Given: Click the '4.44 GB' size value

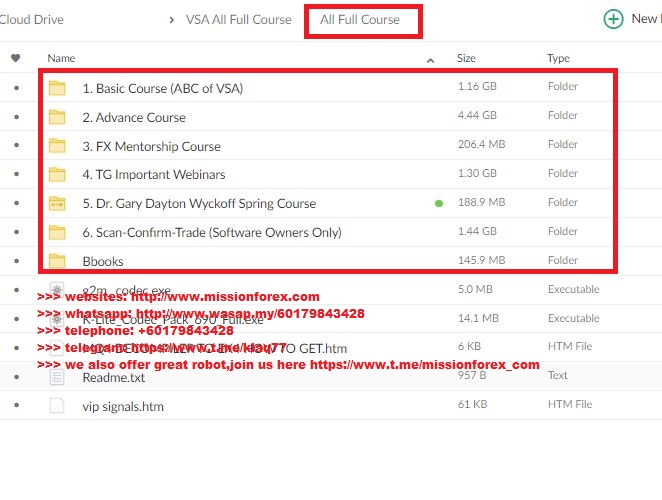Looking at the screenshot, I should (x=477, y=115).
